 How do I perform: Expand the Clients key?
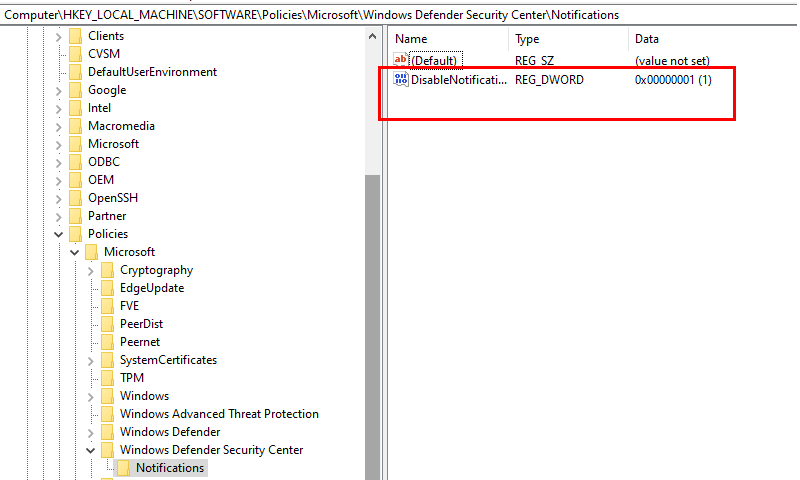click(58, 37)
